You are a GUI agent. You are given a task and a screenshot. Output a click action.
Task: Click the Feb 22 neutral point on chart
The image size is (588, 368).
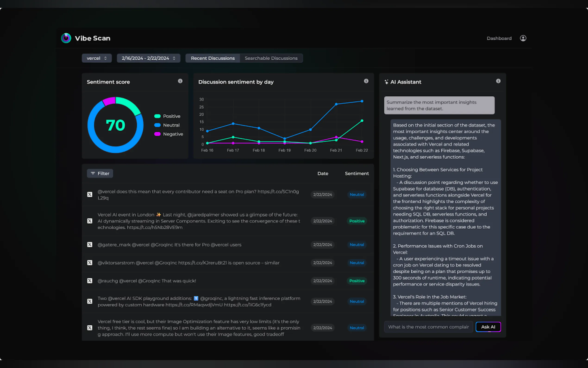click(362, 101)
